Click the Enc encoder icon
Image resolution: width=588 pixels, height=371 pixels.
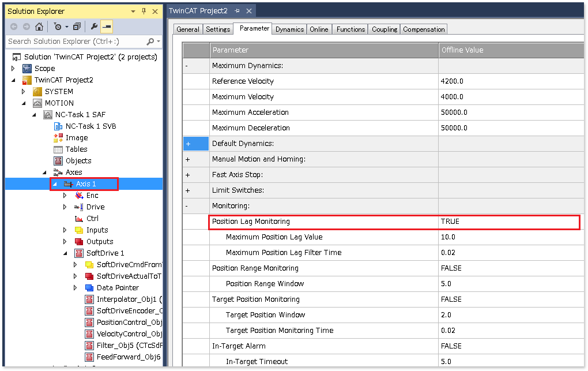pos(79,195)
